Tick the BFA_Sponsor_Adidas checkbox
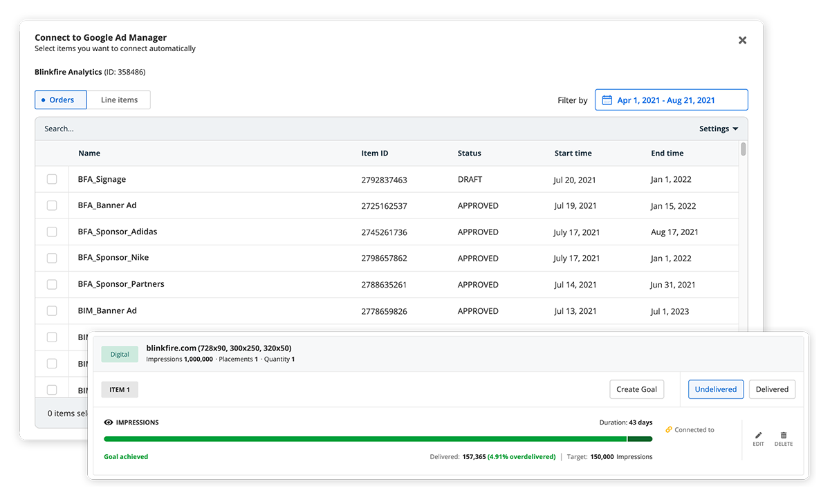 click(52, 232)
